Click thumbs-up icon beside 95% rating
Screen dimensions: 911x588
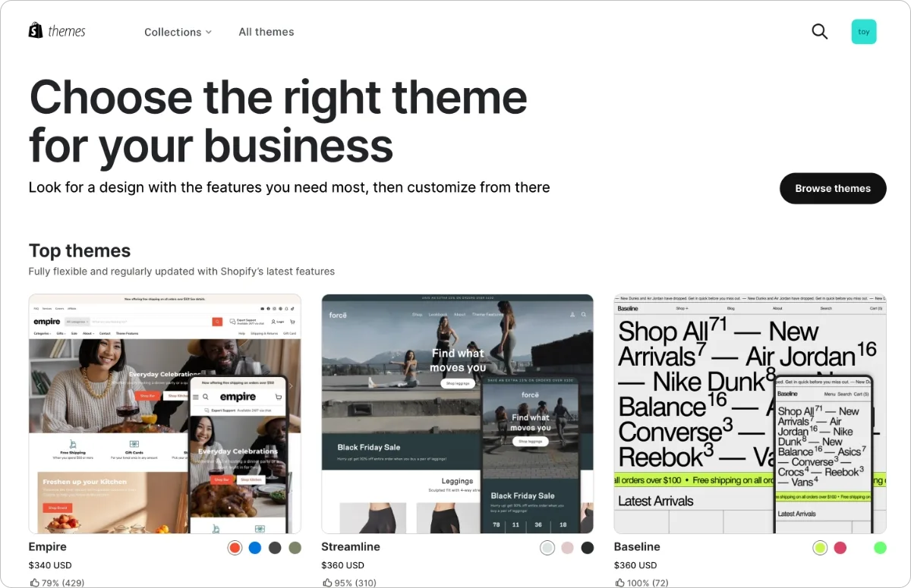pyautogui.click(x=327, y=583)
